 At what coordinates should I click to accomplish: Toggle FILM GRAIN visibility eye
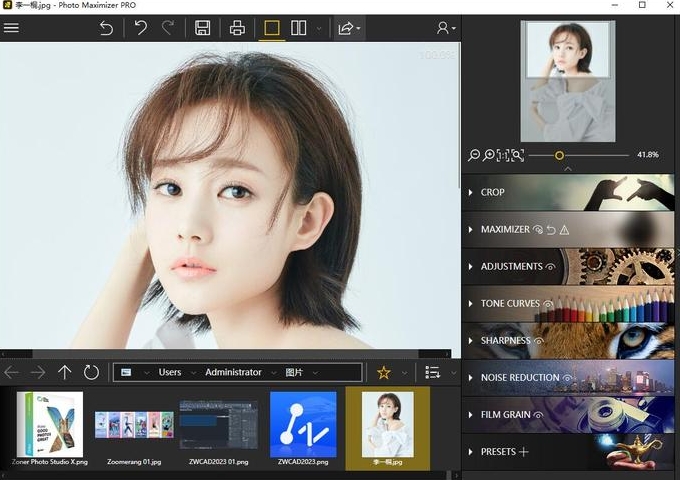point(538,415)
